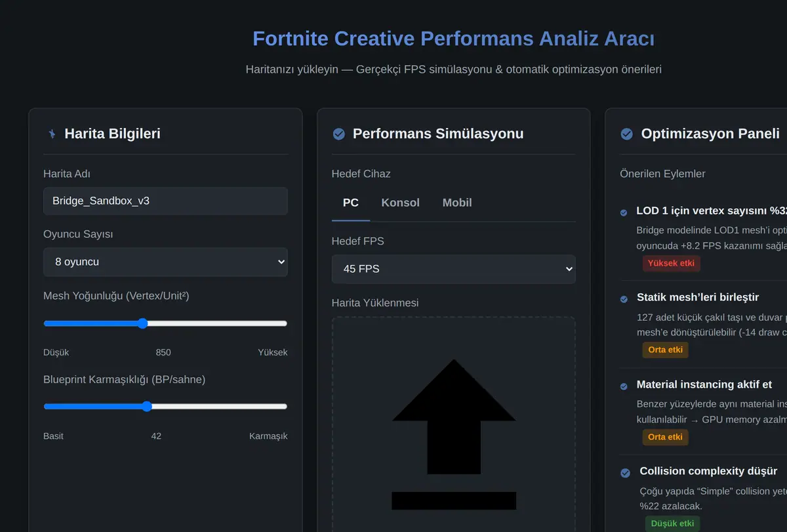Switch to the Konsol tab

(x=400, y=203)
